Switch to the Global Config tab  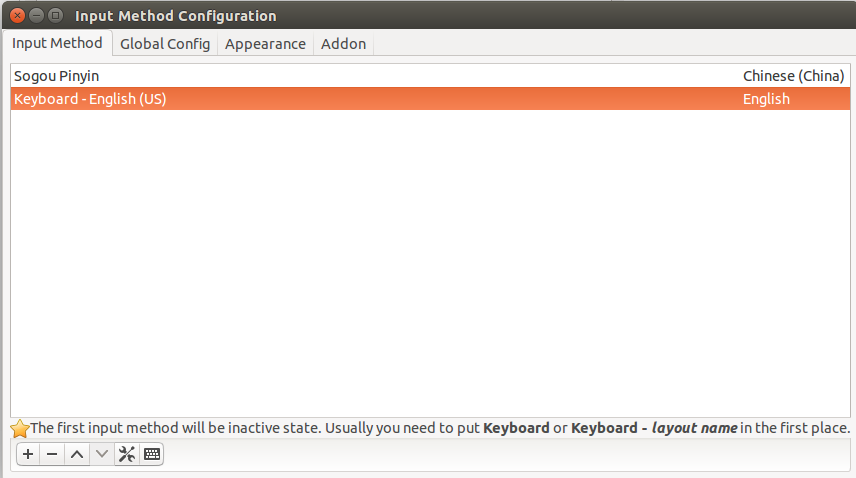point(165,44)
